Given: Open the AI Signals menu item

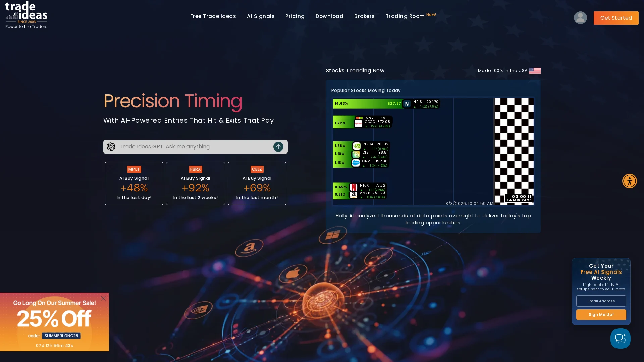Looking at the screenshot, I should tap(261, 16).
